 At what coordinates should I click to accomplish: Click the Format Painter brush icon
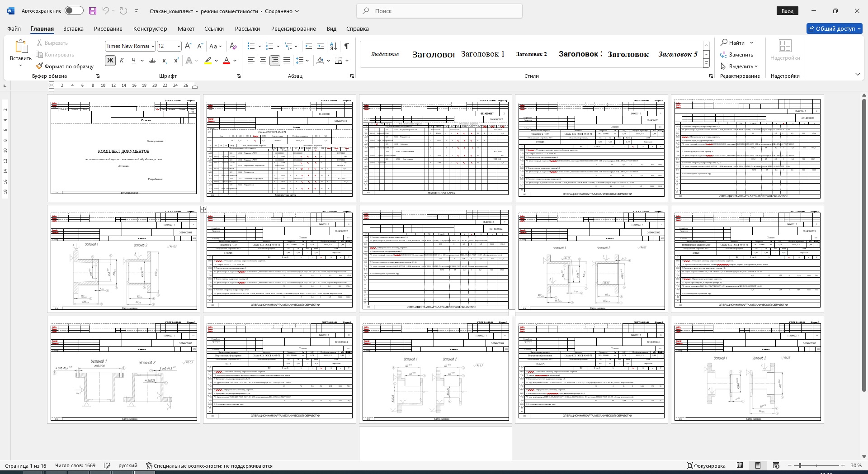coord(40,66)
